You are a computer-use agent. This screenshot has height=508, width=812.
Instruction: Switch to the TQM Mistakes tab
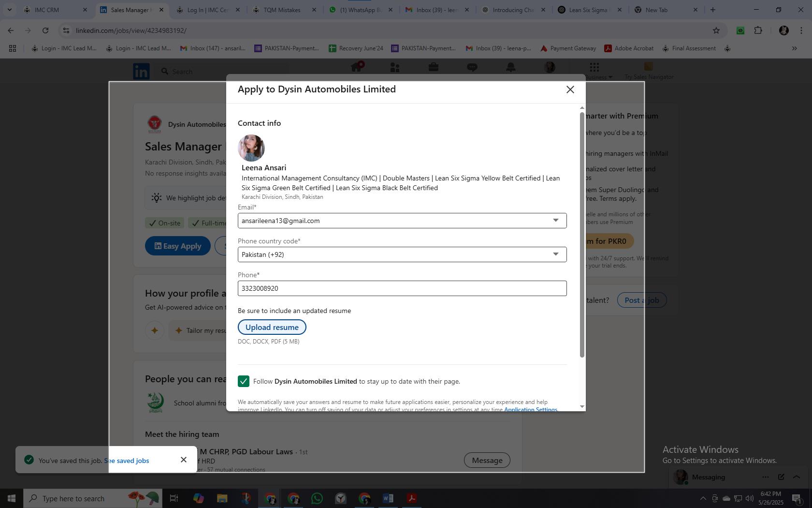tap(284, 10)
